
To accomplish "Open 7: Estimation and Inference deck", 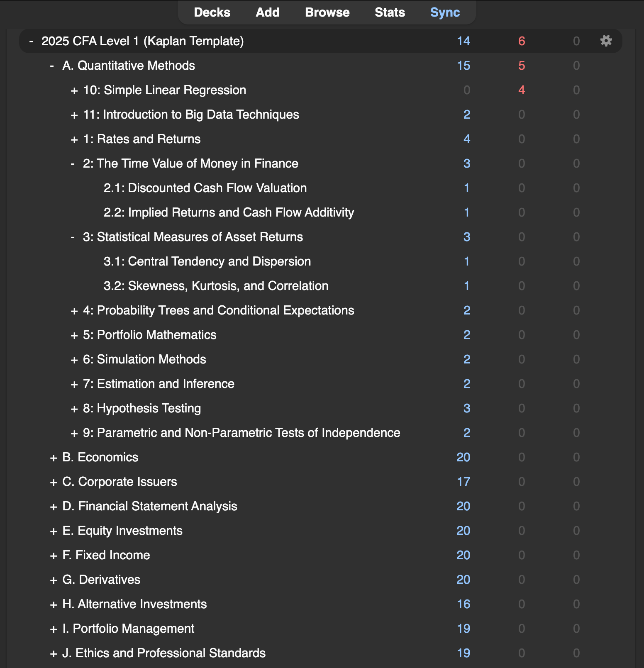I will tap(159, 384).
